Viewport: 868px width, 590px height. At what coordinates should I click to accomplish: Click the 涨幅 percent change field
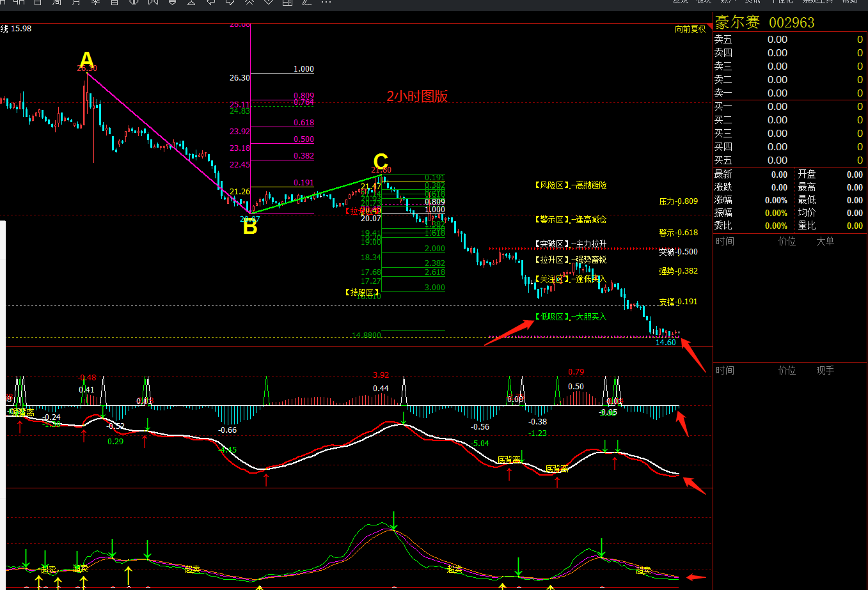[752, 200]
